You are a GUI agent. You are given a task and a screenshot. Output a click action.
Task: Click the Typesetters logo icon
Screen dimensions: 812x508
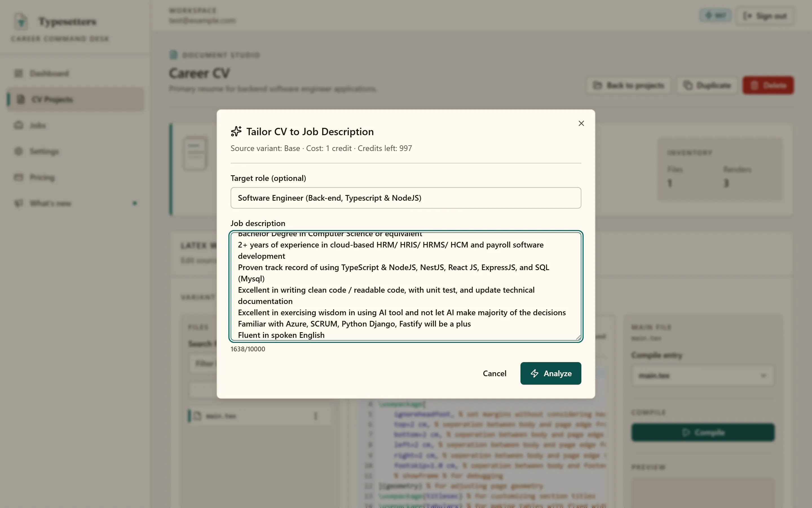[21, 21]
